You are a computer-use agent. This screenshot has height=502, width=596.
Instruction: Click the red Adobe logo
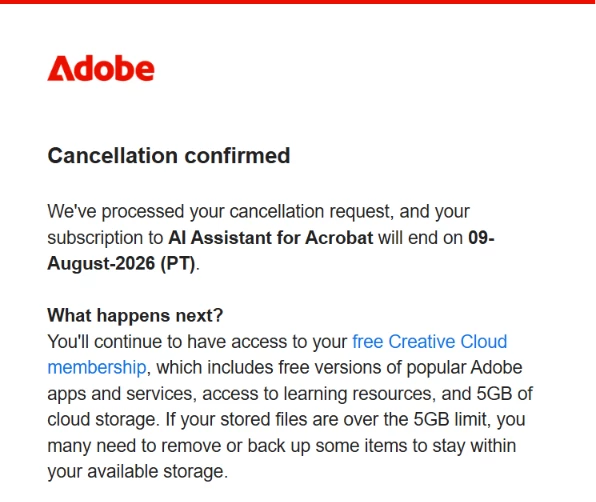101,68
